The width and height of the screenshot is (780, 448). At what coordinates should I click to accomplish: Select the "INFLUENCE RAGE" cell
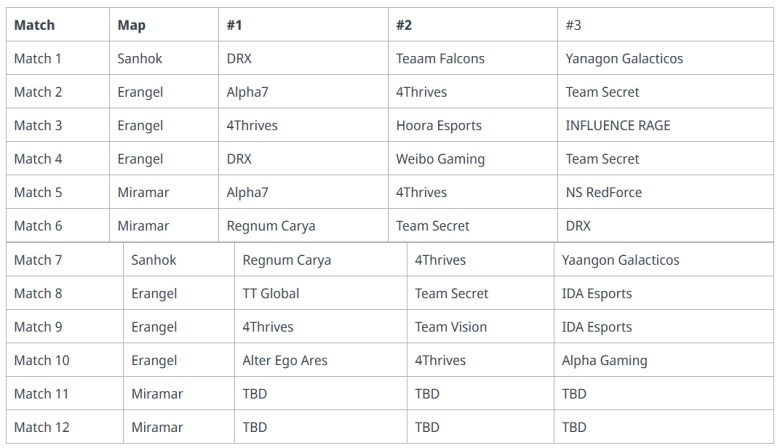618,126
